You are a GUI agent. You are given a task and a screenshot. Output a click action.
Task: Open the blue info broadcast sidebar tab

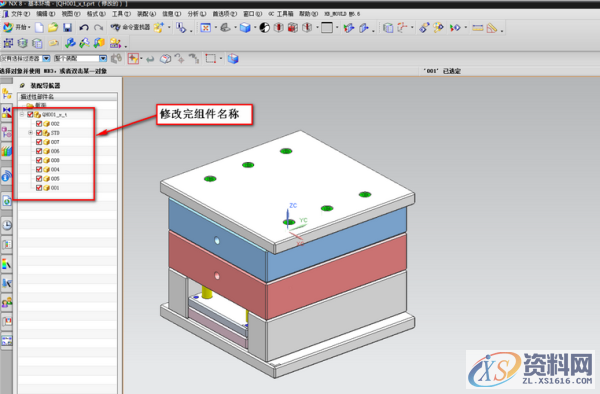(x=7, y=176)
